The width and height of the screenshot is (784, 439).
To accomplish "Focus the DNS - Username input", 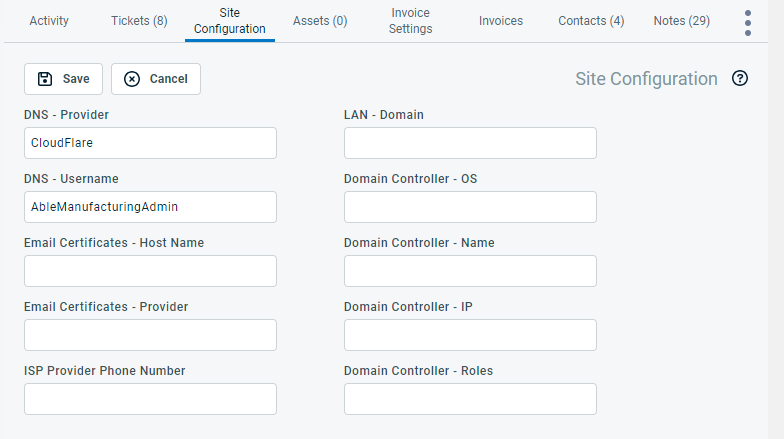I will [150, 207].
